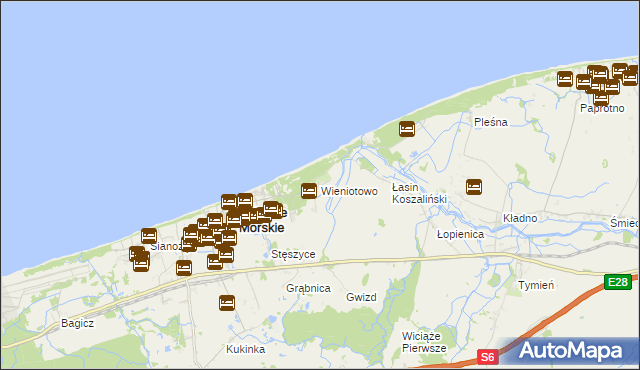Click the hotel icon between Pleśna and Kładno
This screenshot has height=370, width=640.
[x=474, y=187]
